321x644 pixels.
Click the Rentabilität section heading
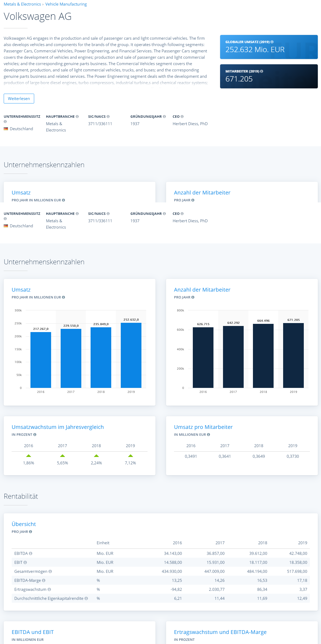tap(21, 496)
